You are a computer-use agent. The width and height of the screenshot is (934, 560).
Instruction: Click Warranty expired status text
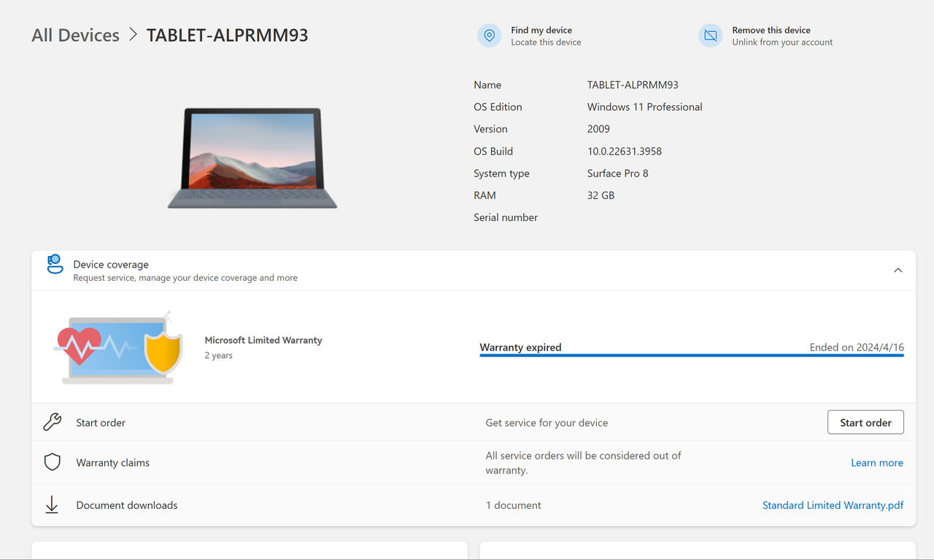click(520, 347)
